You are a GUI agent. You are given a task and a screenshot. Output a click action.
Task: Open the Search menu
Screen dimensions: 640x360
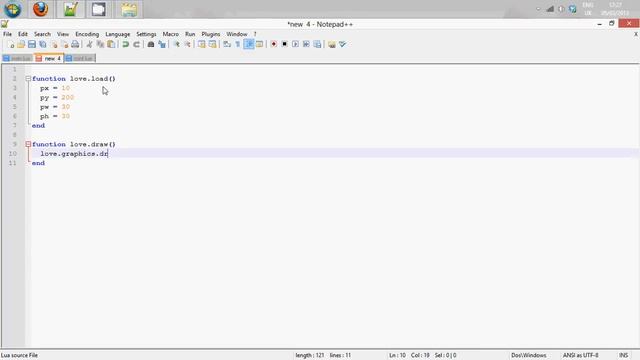42,34
